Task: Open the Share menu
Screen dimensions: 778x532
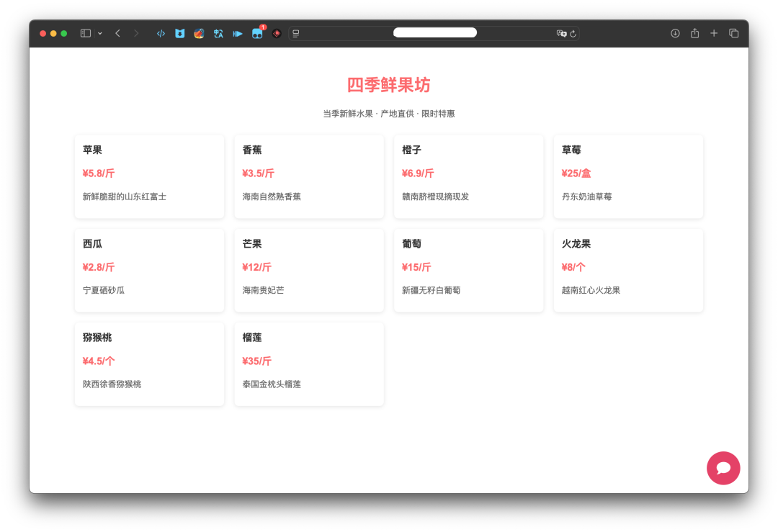Action: [x=694, y=32]
